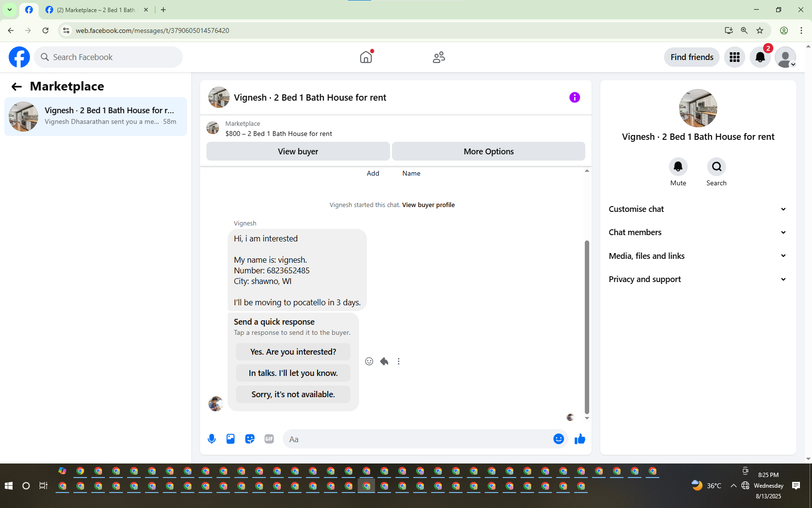Mute this chat via bell icon
The height and width of the screenshot is (508, 812).
click(x=678, y=166)
